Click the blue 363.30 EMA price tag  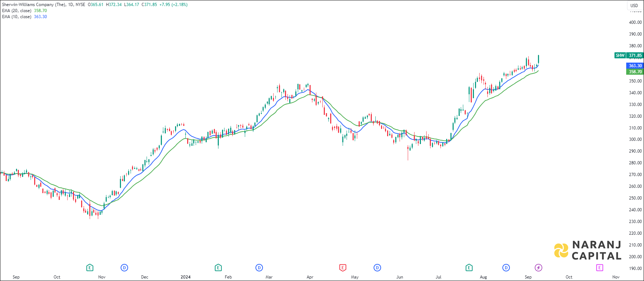[x=635, y=66]
